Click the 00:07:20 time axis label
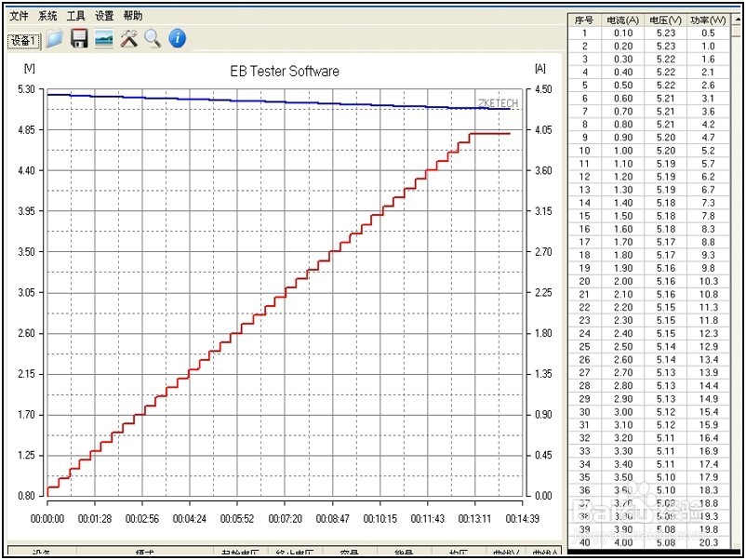The width and height of the screenshot is (746, 560). (x=285, y=519)
